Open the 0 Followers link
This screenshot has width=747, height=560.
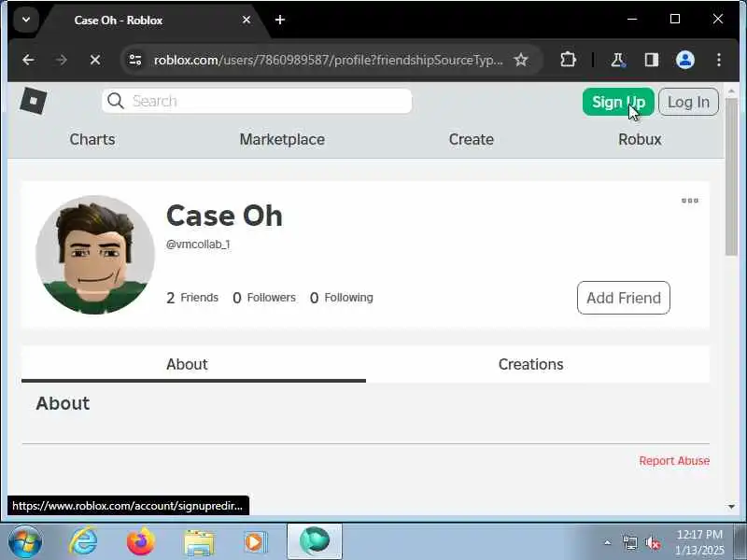tap(264, 298)
